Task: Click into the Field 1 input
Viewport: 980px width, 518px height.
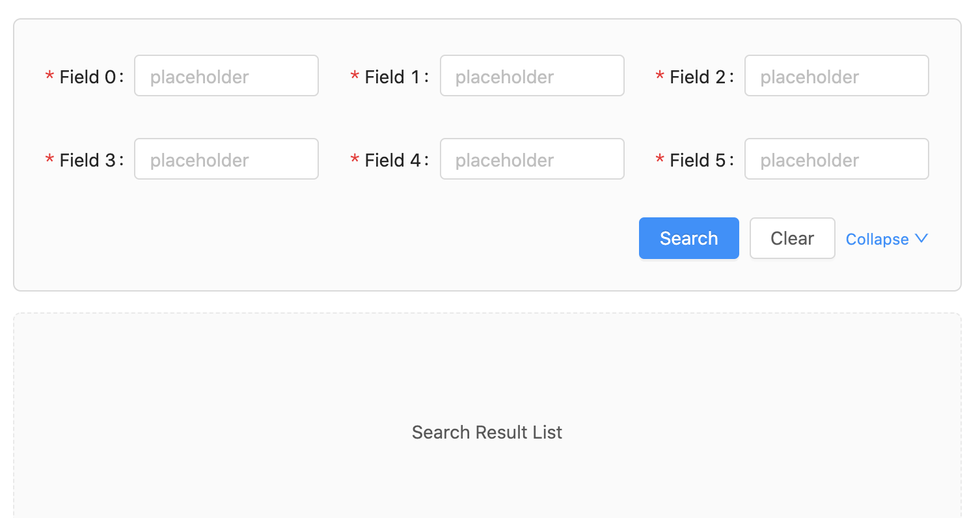Action: 532,76
